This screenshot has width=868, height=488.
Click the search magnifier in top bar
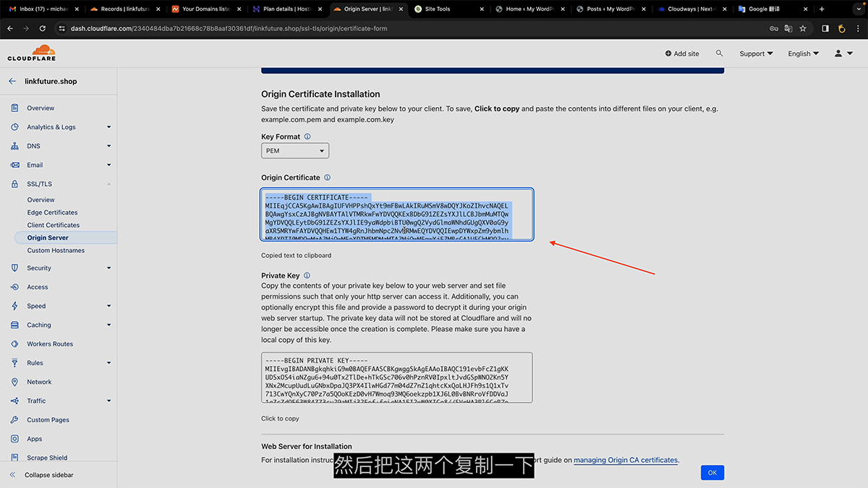(719, 53)
